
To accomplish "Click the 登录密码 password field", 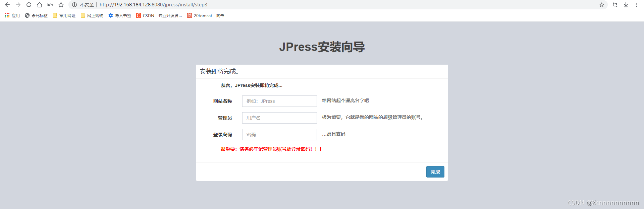I will pyautogui.click(x=279, y=135).
